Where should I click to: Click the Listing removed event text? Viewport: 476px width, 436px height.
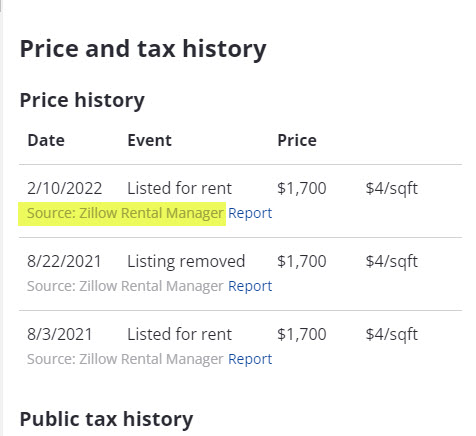pos(186,261)
